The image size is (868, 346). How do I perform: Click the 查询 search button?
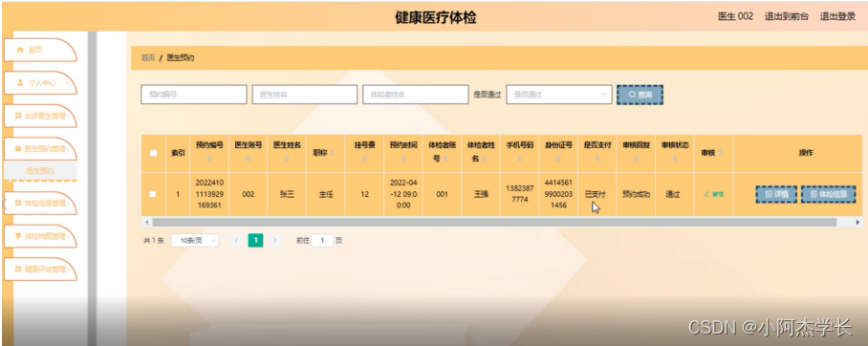640,95
